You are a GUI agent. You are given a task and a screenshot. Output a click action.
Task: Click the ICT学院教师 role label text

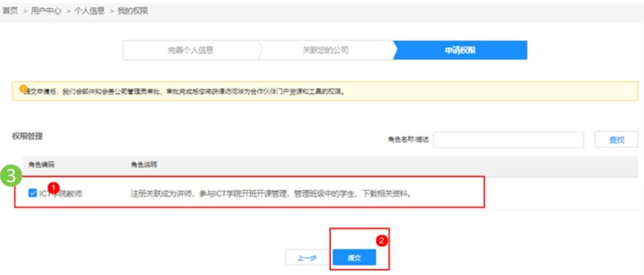tap(60, 194)
